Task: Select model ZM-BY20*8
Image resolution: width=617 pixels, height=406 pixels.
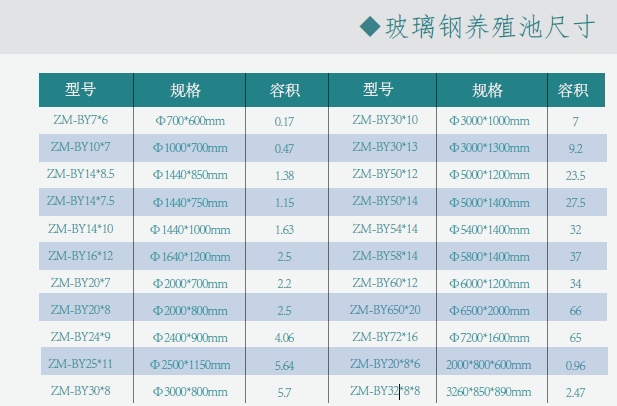Action: [x=80, y=310]
